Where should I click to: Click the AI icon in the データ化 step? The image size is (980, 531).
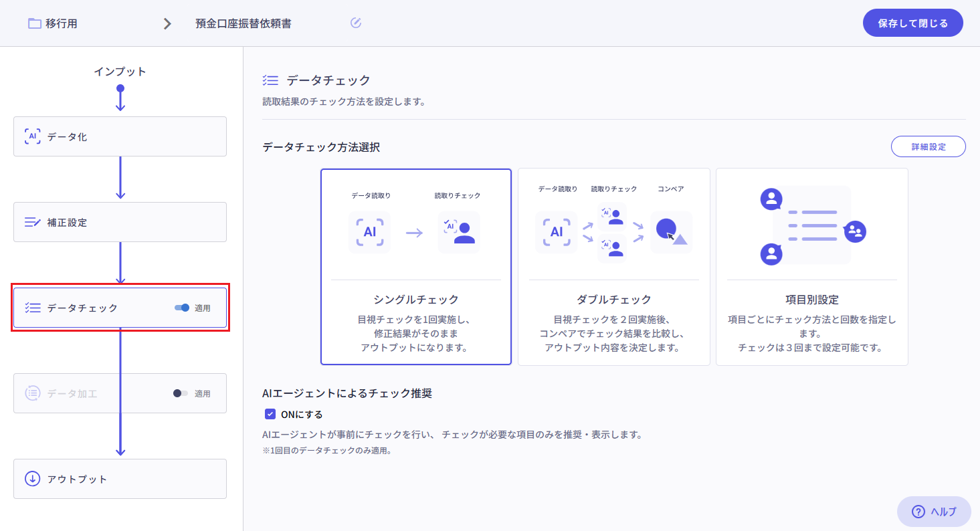click(32, 136)
